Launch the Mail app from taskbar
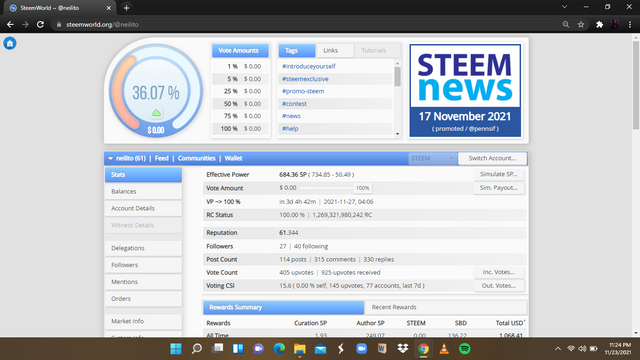The image size is (640, 360). point(320,349)
